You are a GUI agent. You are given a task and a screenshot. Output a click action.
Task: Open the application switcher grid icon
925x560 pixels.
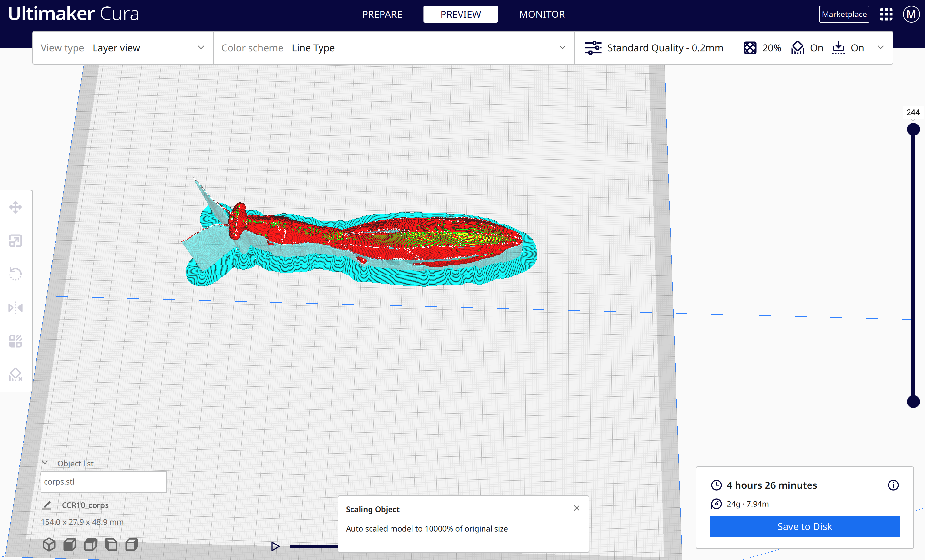(x=886, y=14)
